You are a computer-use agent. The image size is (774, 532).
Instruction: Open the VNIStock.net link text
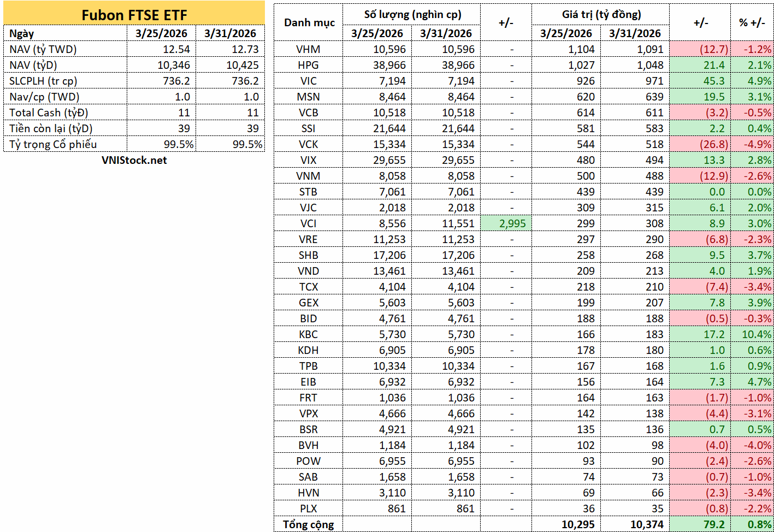coord(134,160)
